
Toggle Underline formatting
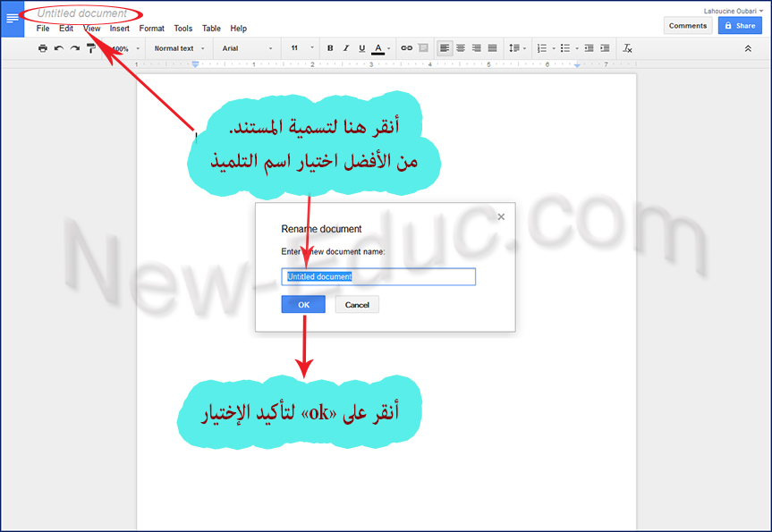coord(361,48)
